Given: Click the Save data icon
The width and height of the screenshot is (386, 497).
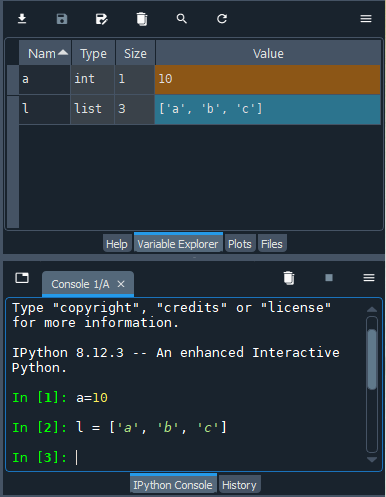Looking at the screenshot, I should pyautogui.click(x=62, y=19).
